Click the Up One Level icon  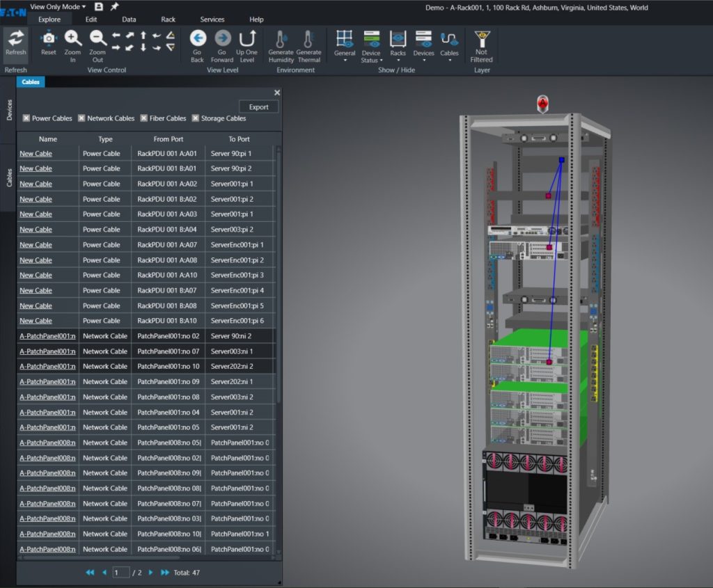pos(246,39)
